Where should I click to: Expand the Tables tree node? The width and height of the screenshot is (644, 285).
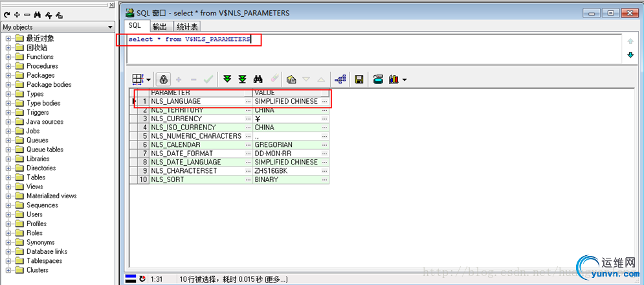click(x=8, y=177)
